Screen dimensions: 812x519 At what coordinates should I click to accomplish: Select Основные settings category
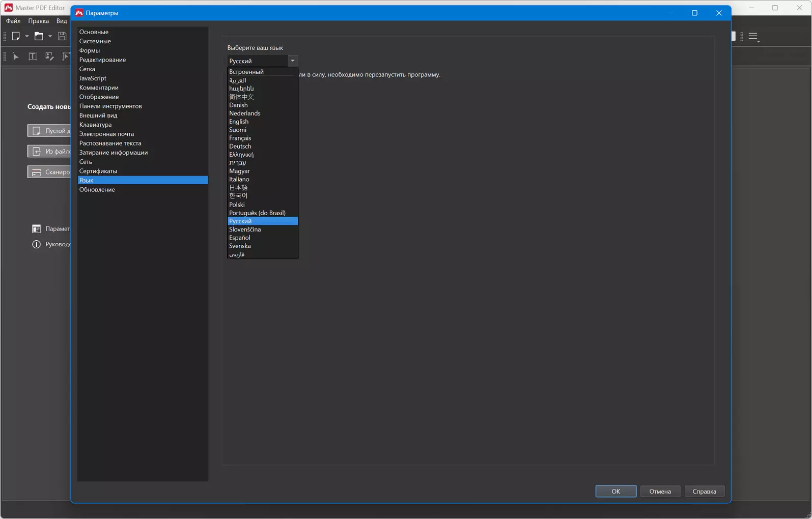click(143, 32)
